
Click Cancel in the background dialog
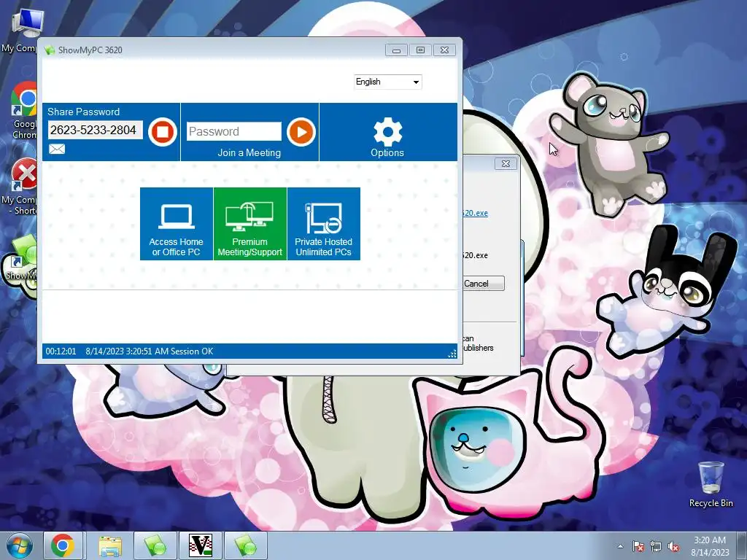(x=483, y=284)
